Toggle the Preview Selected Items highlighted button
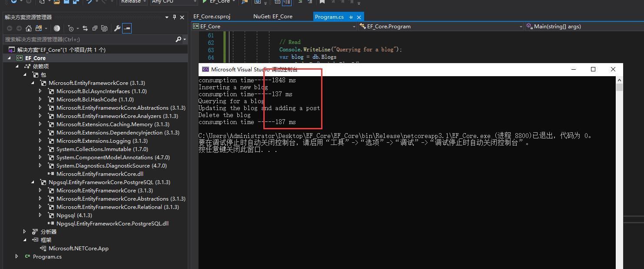 [x=127, y=28]
